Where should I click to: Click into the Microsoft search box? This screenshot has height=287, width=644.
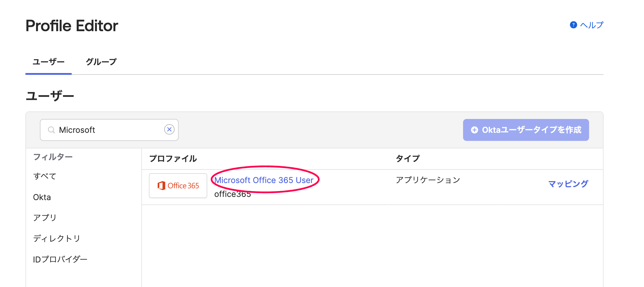point(110,130)
